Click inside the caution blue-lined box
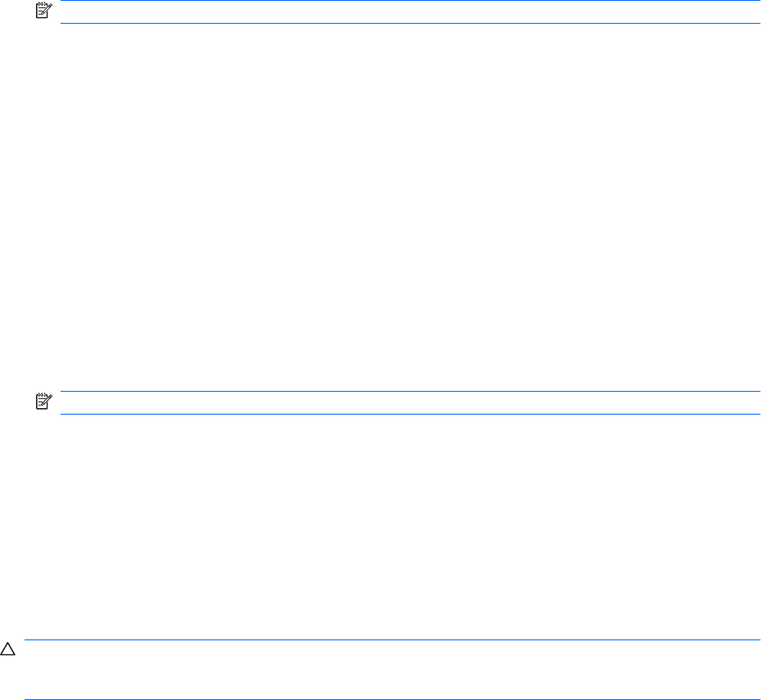This screenshot has width=761, height=700. pyautogui.click(x=392, y=670)
